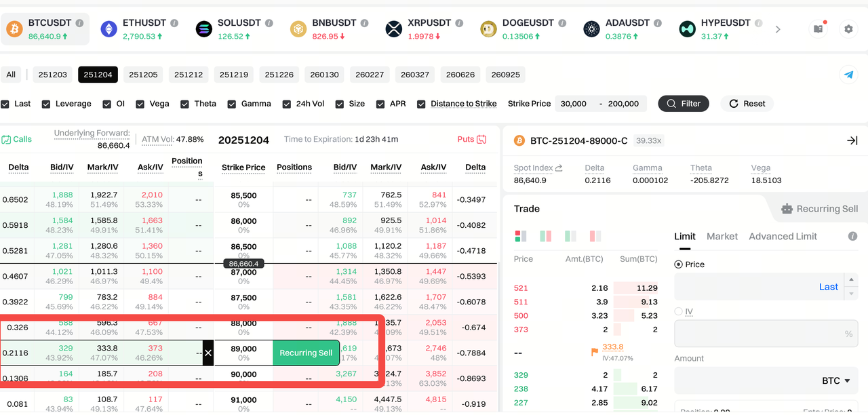Viewport: 868px width, 415px height.
Task: Click the info icon beside Advanced Limit
Action: [x=853, y=236]
